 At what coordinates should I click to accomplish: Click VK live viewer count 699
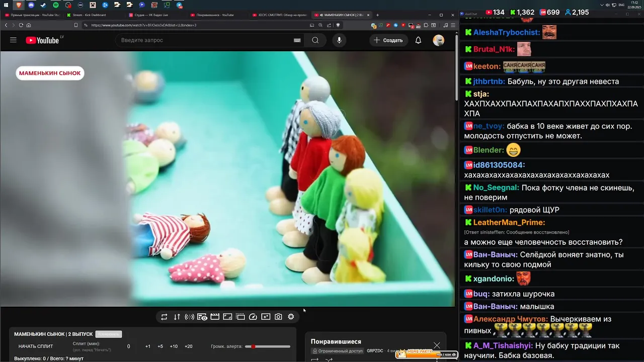pyautogui.click(x=549, y=12)
